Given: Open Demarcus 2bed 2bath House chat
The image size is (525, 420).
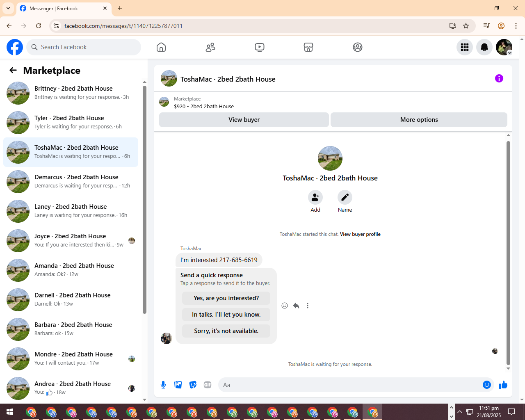Looking at the screenshot, I should pyautogui.click(x=71, y=182).
